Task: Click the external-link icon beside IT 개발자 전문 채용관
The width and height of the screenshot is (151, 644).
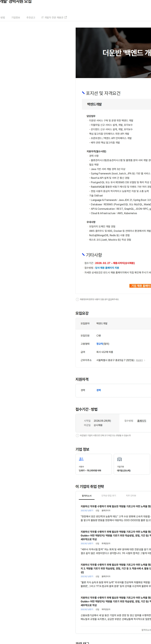Action: [66, 18]
